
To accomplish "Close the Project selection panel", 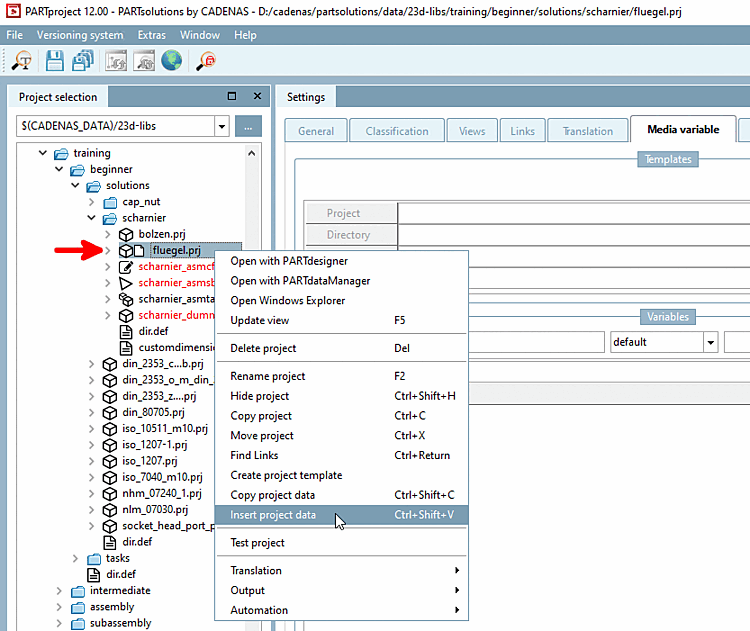I will click(257, 96).
